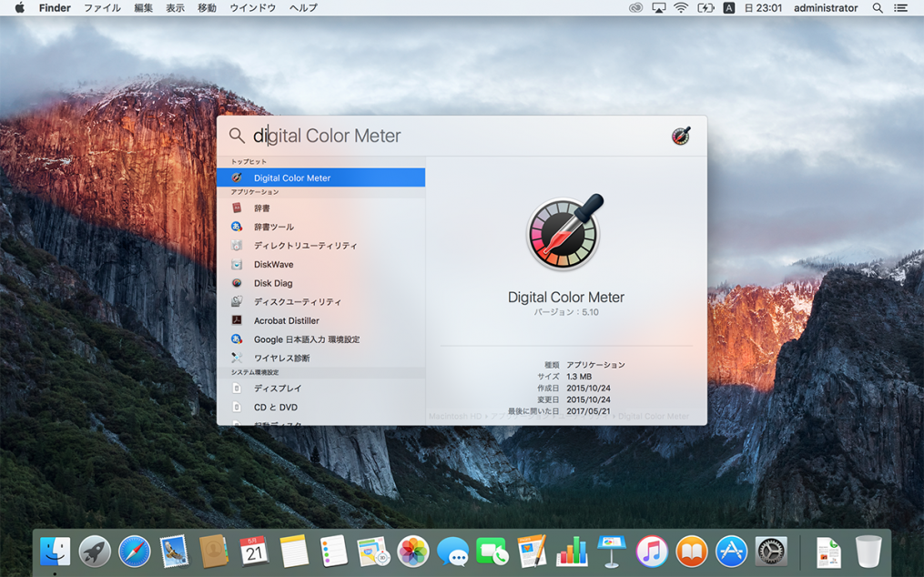Open Keynote from the Dock
The width and height of the screenshot is (924, 577).
[x=612, y=552]
